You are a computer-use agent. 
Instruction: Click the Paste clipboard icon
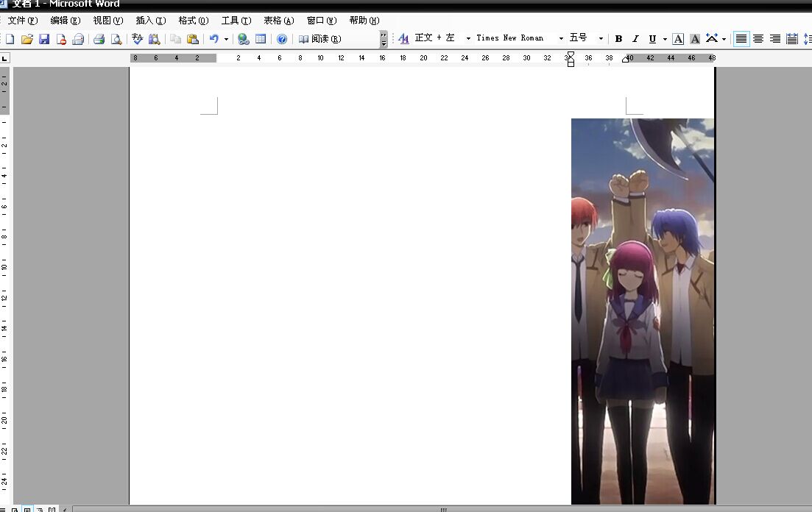click(x=193, y=39)
